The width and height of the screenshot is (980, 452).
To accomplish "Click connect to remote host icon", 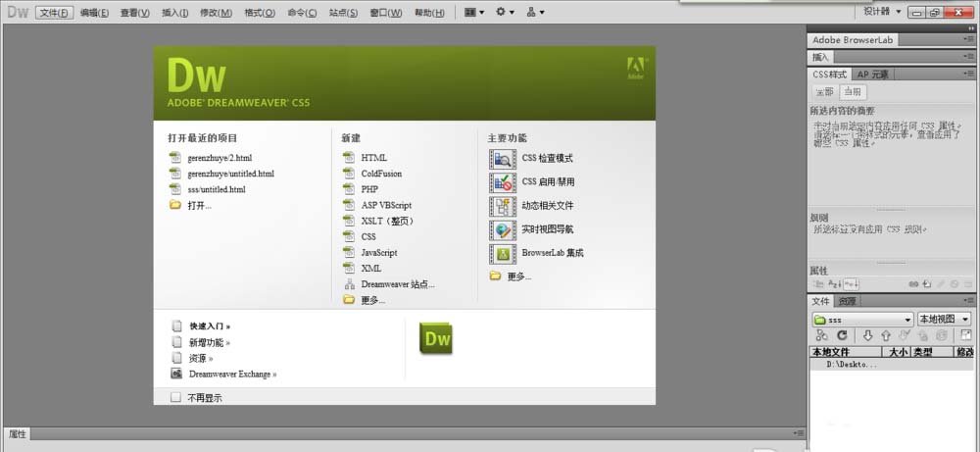I will click(822, 335).
